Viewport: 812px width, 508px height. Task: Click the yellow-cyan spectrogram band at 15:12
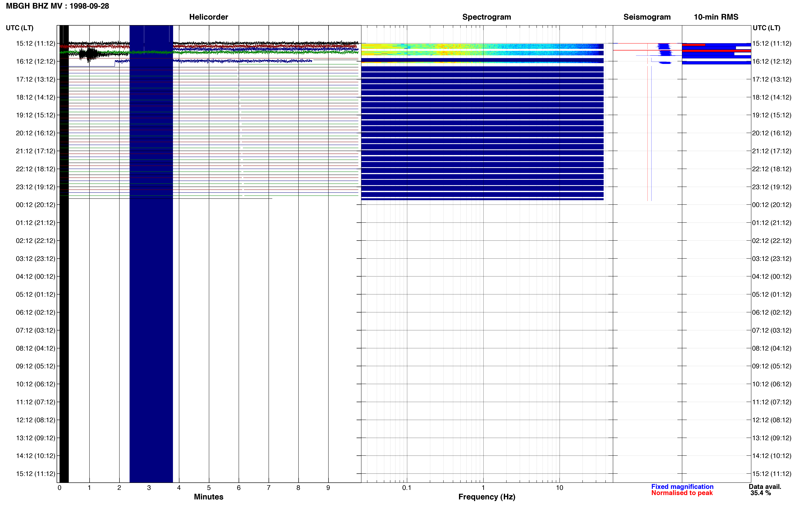(482, 46)
